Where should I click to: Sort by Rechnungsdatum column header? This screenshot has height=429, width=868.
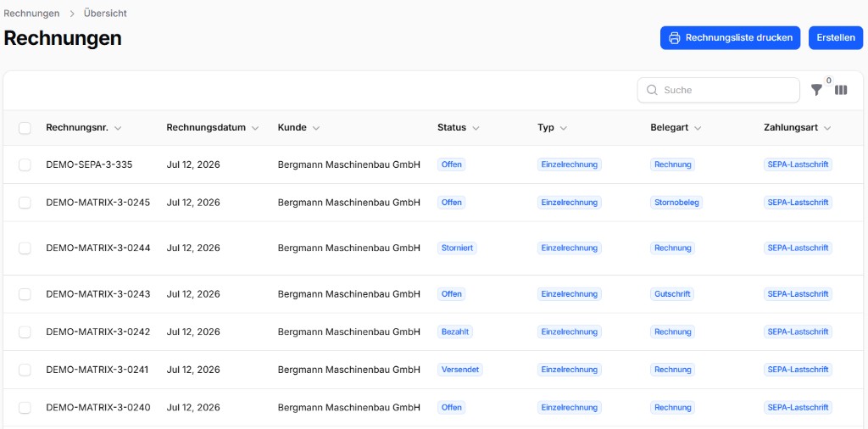pos(213,128)
